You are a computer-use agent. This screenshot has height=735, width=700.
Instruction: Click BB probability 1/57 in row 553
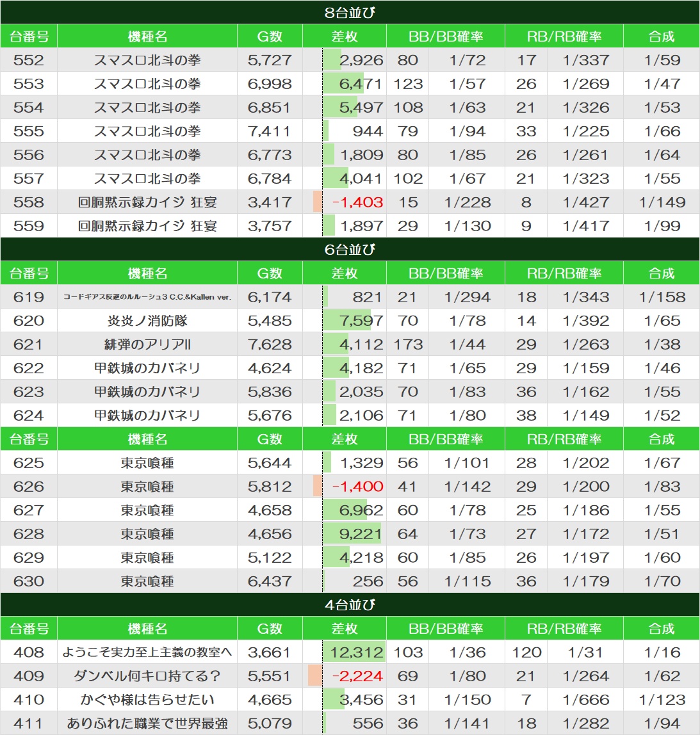pyautogui.click(x=467, y=83)
